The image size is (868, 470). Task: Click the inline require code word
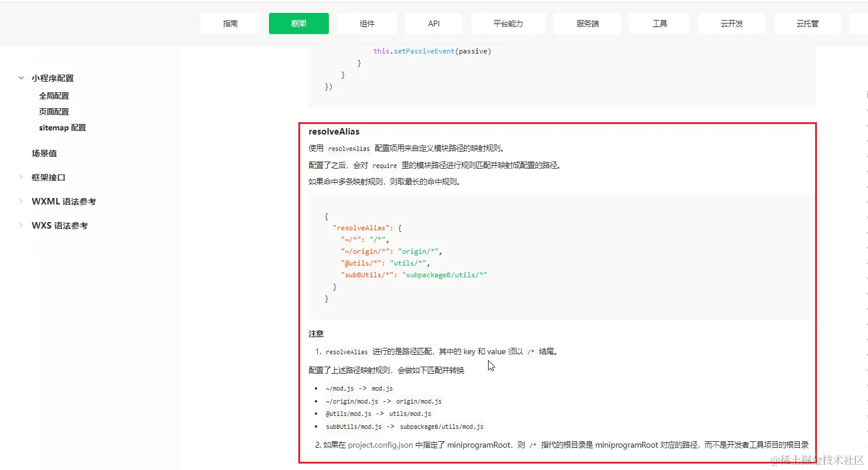385,166
